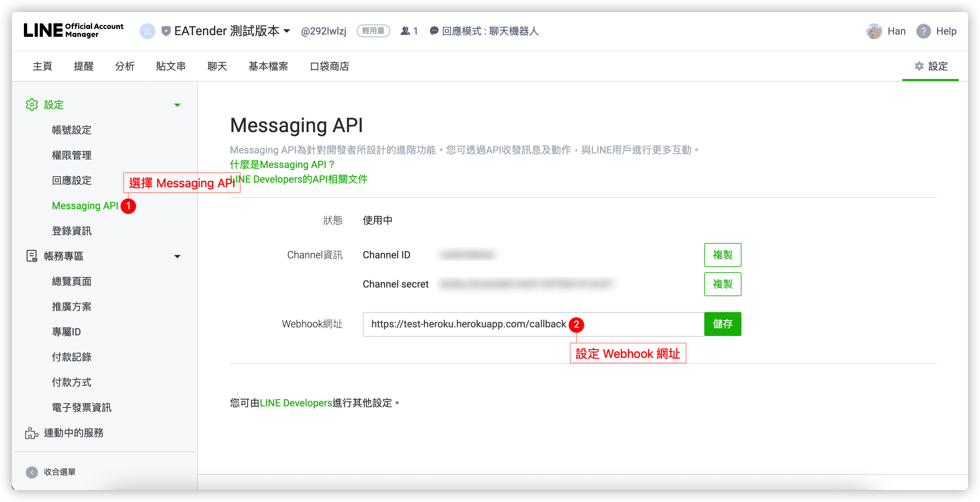Click the gear icon beside 設定 in sidebar

(32, 105)
